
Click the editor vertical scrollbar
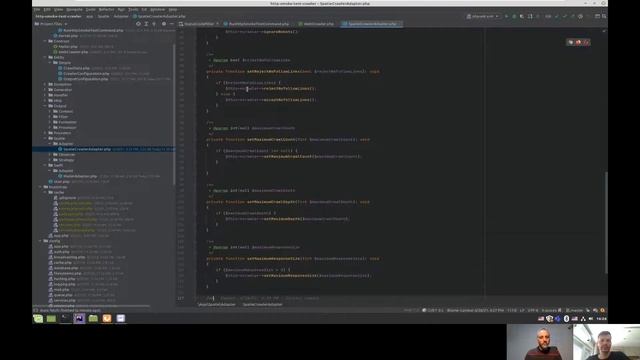606,222
